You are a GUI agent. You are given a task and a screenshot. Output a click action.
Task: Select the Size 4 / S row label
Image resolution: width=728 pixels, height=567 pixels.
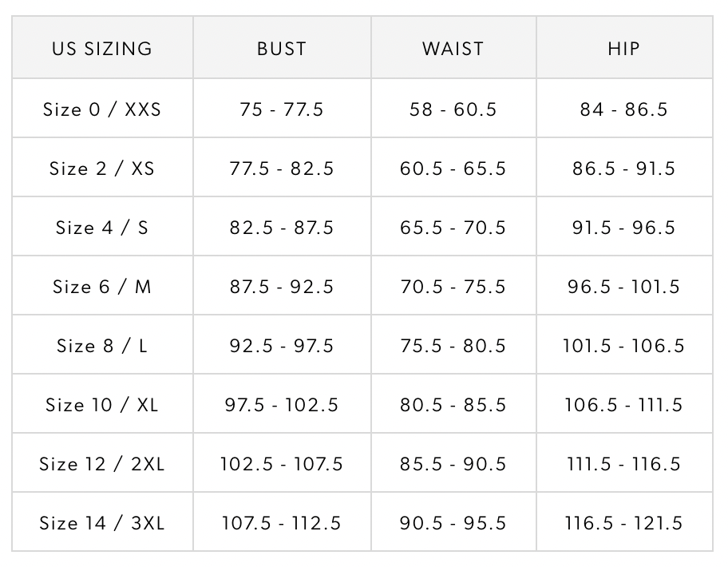pos(102,228)
